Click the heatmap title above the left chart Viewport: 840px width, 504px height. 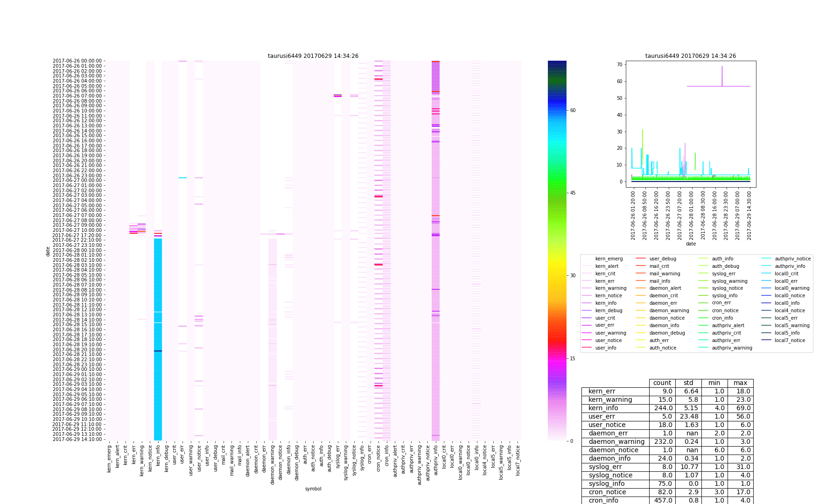pyautogui.click(x=313, y=56)
